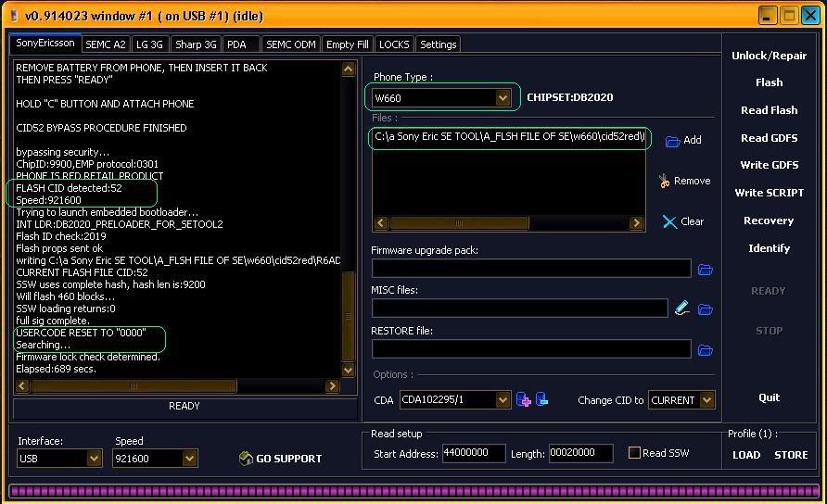Open the Interface USB dropdown
The height and width of the screenshot is (504, 827).
(x=94, y=458)
